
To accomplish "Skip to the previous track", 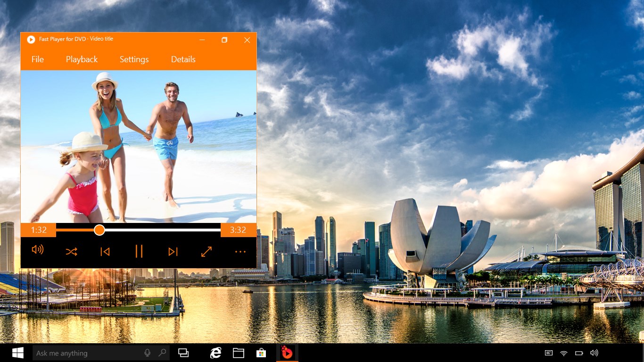I will coord(105,251).
